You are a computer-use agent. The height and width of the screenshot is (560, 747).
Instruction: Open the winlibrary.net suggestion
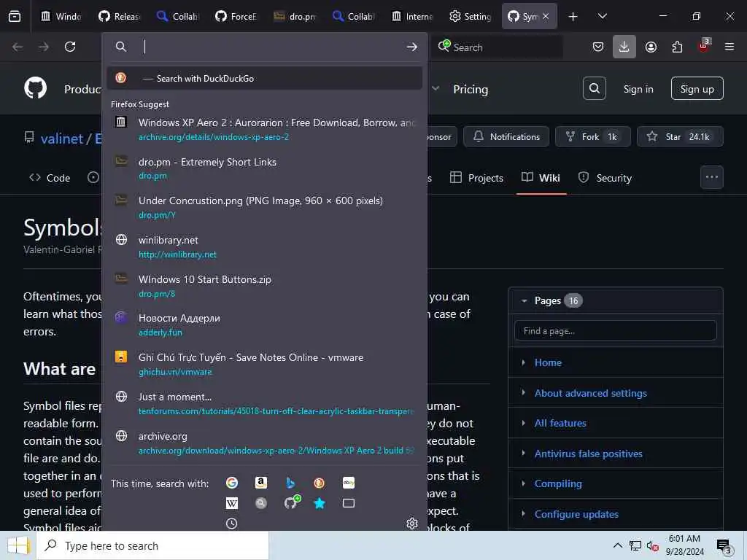click(x=264, y=246)
